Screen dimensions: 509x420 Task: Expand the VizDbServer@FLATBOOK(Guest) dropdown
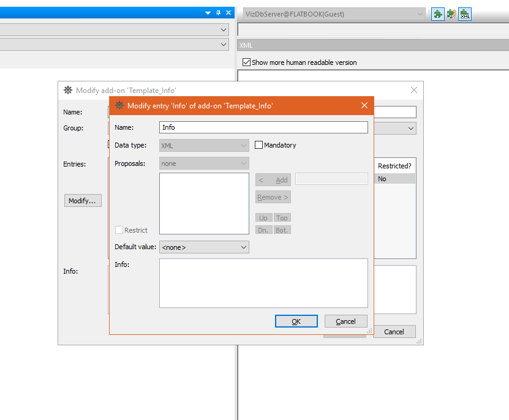(x=420, y=13)
